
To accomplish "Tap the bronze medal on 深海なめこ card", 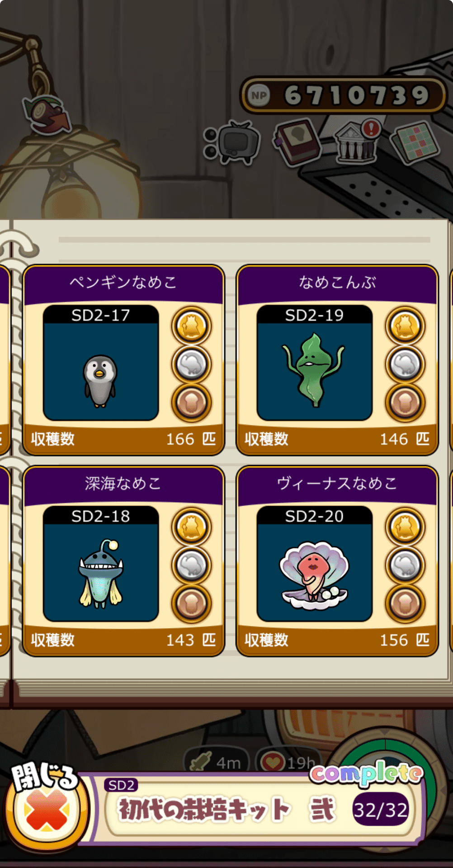I will [x=191, y=603].
